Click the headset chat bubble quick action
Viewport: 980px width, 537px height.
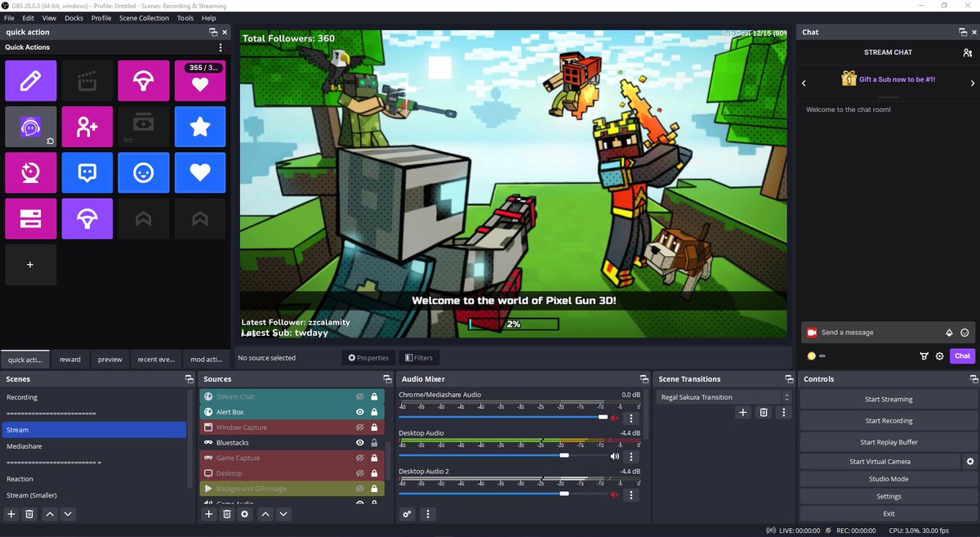click(31, 127)
